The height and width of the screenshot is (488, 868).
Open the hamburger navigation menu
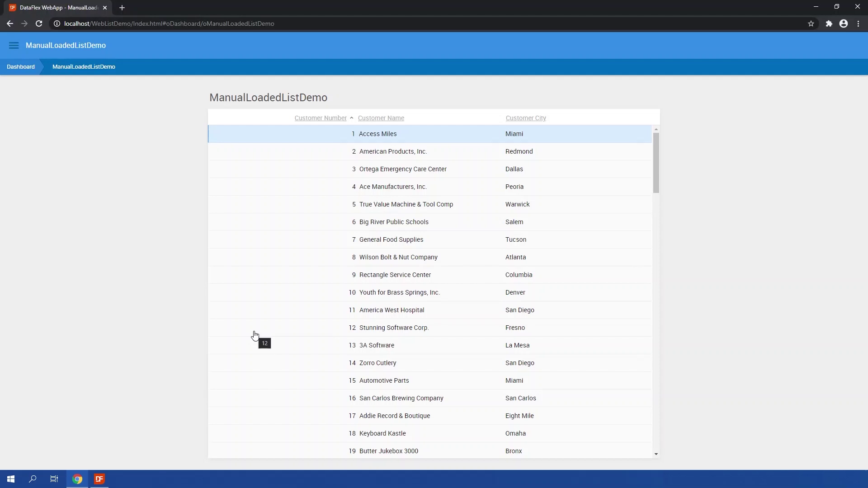[x=14, y=45]
